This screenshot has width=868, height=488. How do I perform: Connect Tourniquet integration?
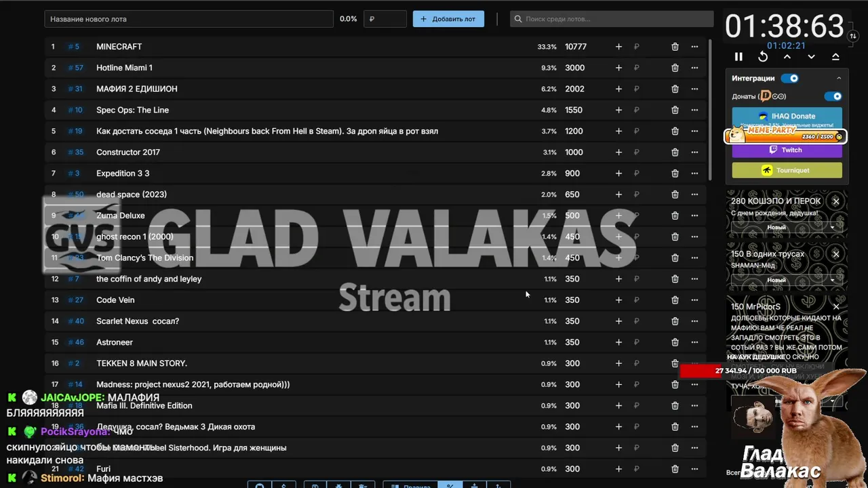coord(787,170)
